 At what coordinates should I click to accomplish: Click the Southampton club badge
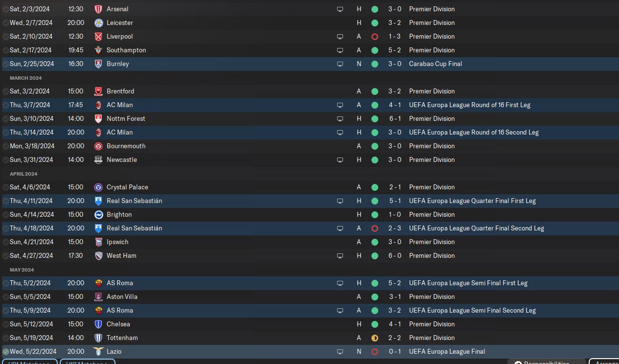pos(98,50)
